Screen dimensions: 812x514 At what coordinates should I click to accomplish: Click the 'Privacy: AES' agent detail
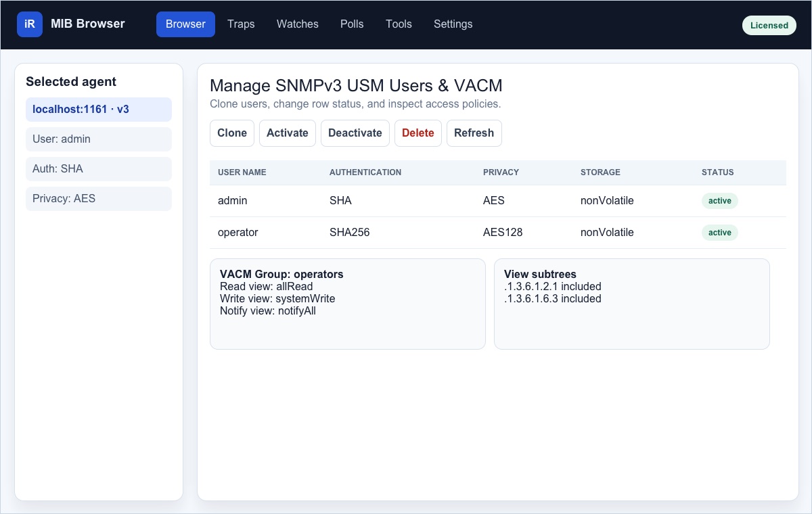click(99, 199)
